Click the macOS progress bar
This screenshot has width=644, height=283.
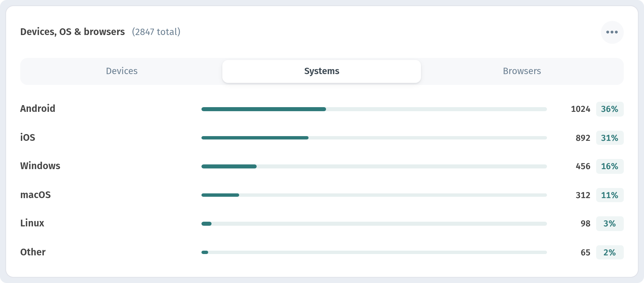click(x=374, y=195)
